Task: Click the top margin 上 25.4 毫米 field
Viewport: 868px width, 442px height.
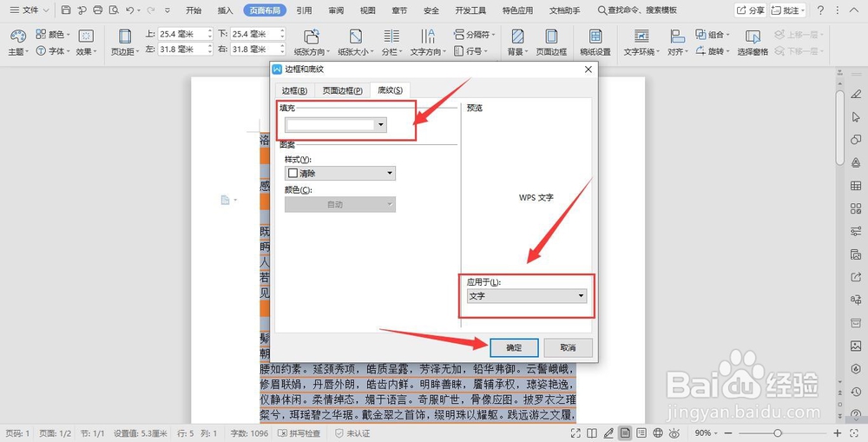Action: click(x=185, y=34)
